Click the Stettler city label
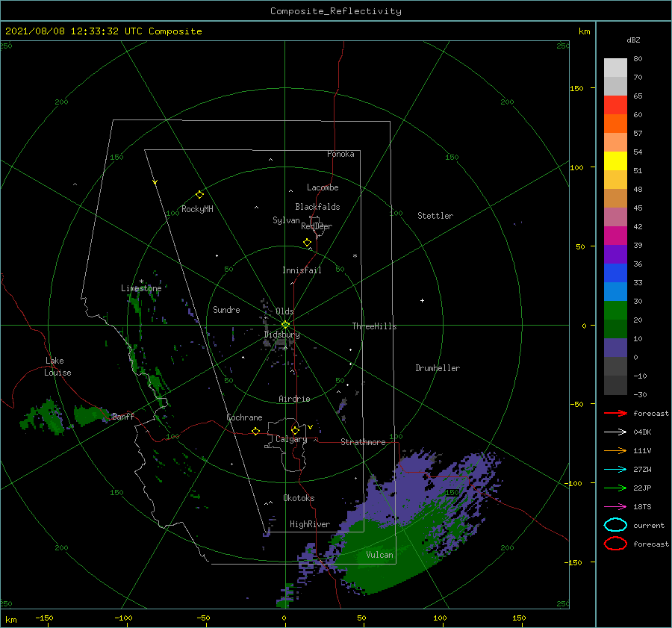 coord(435,216)
